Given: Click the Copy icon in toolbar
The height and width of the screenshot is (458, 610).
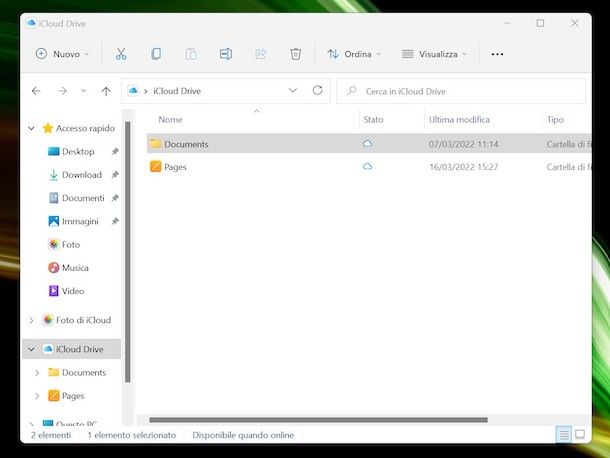Looking at the screenshot, I should (x=156, y=54).
